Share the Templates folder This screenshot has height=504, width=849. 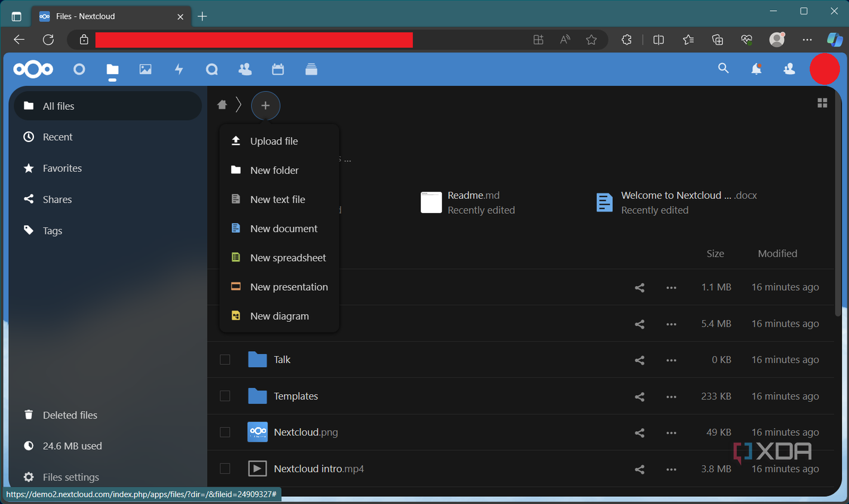point(639,397)
